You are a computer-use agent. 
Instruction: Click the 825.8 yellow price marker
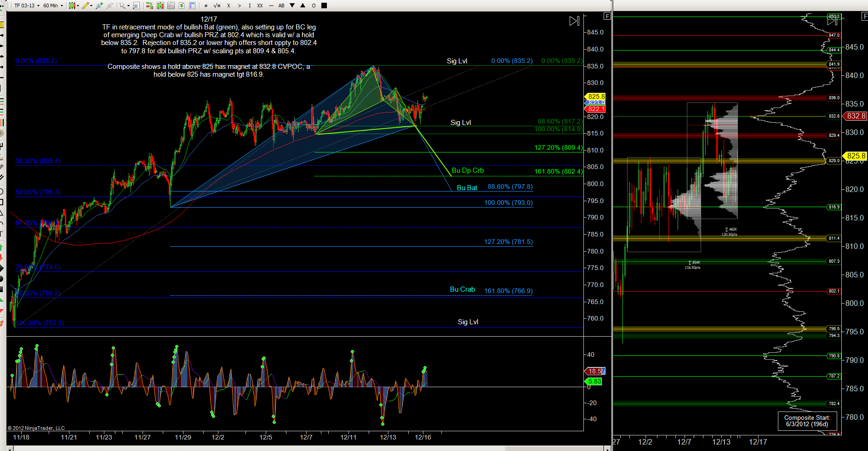[x=595, y=96]
